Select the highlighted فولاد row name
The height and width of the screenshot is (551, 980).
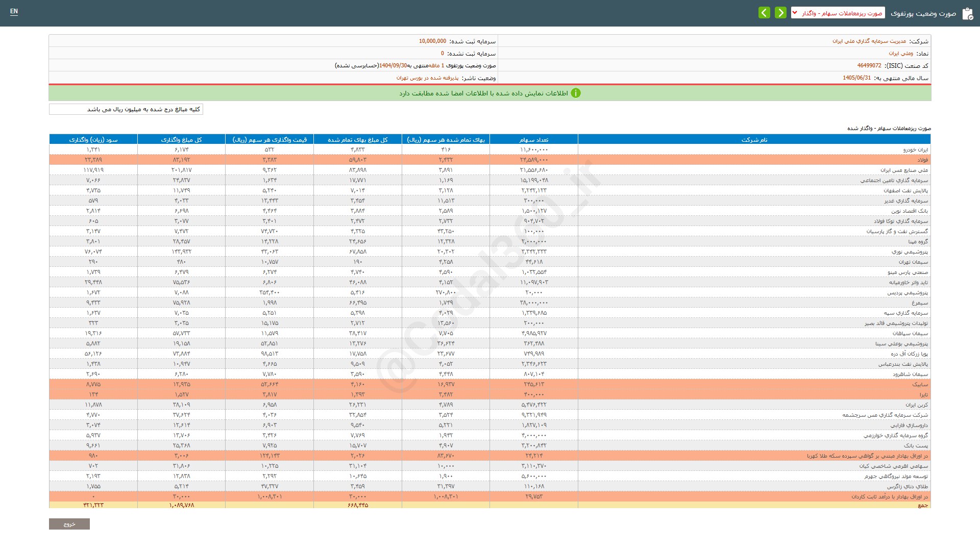click(922, 160)
